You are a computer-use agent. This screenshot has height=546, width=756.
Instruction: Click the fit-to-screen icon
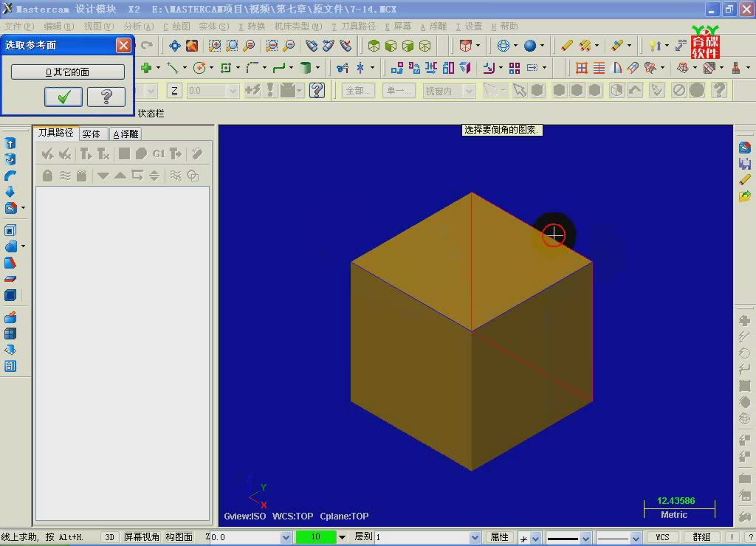tap(174, 46)
